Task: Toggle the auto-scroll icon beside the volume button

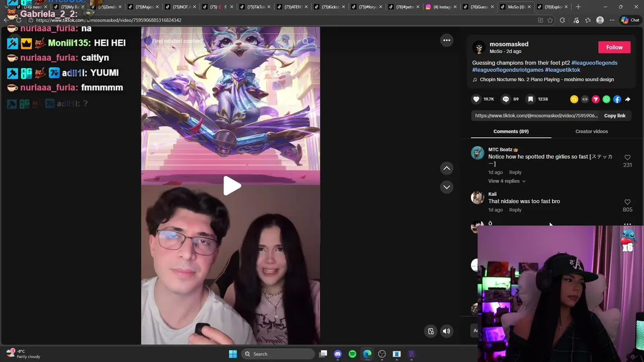Action: (431, 331)
